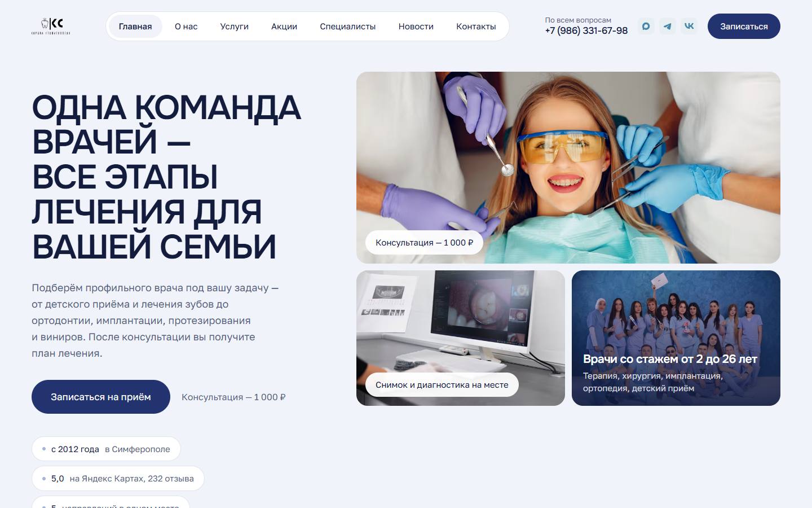
Task: Open the MAX messenger chat icon
Action: pos(646,26)
